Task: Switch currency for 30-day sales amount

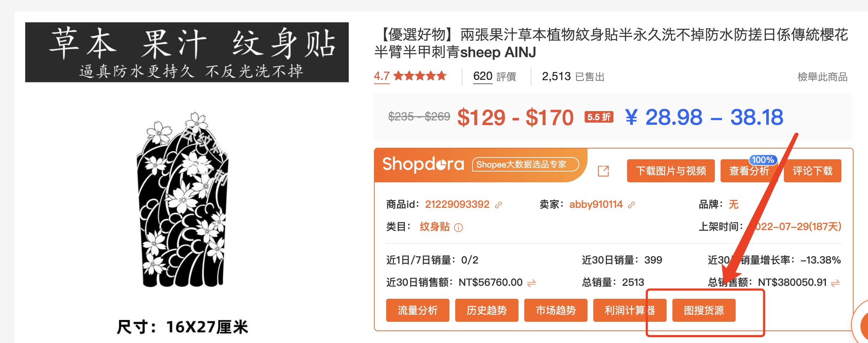Action: (x=531, y=283)
